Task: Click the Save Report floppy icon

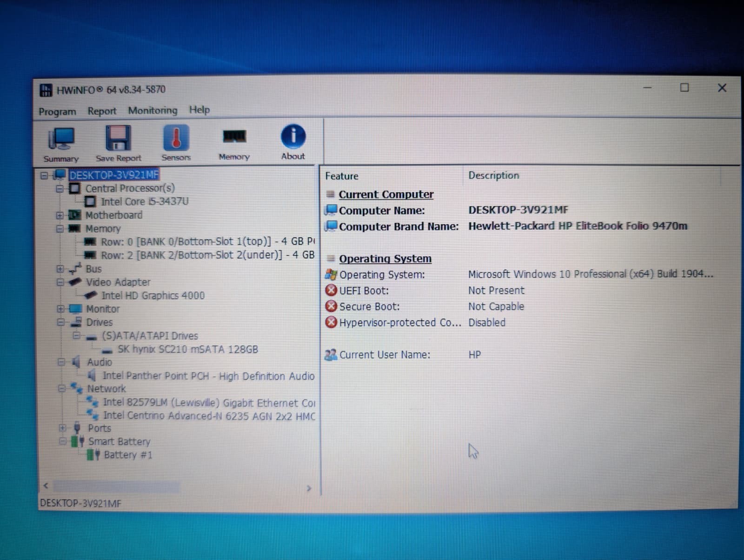Action: click(118, 138)
